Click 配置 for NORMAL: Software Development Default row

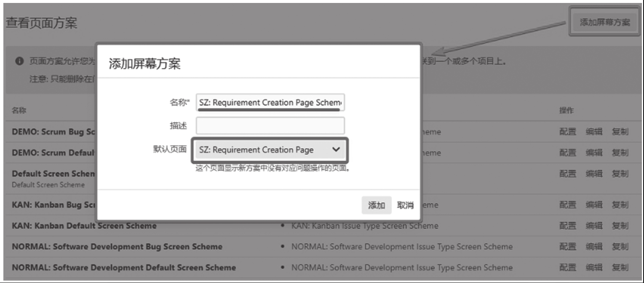tap(567, 267)
